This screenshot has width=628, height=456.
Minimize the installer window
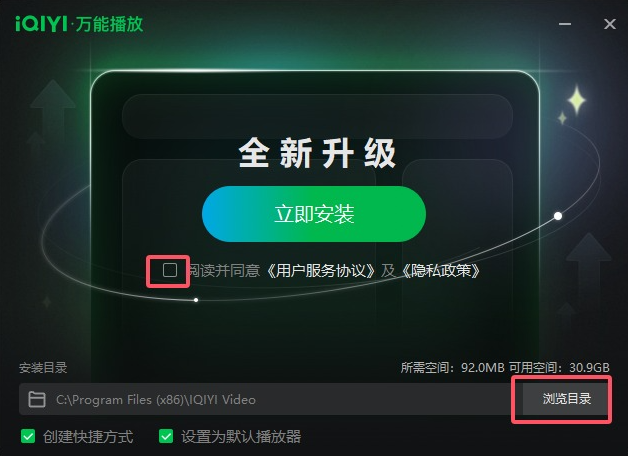click(x=565, y=24)
